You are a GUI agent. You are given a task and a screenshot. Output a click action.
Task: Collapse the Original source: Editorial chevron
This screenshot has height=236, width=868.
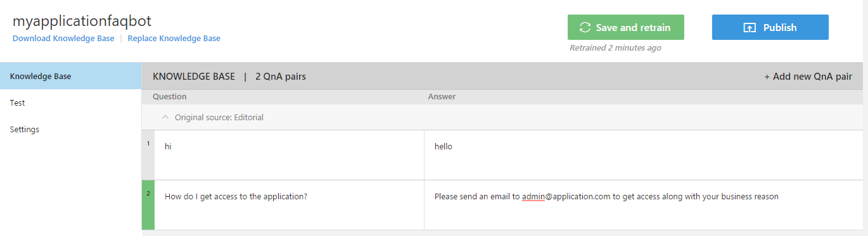tap(165, 117)
